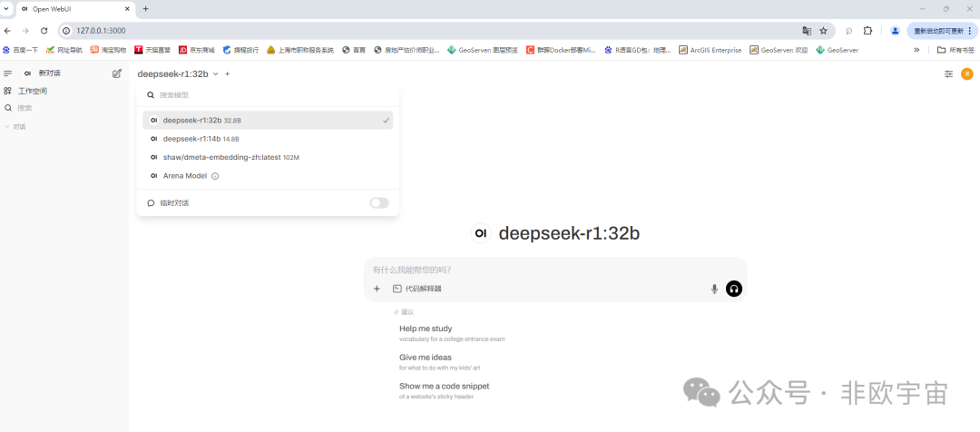Click the restart to update Chrome button
Viewport: 980px width, 432px height.
coord(943,31)
